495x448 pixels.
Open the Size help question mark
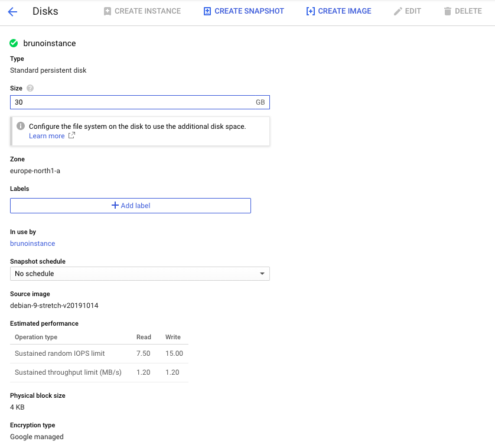30,88
